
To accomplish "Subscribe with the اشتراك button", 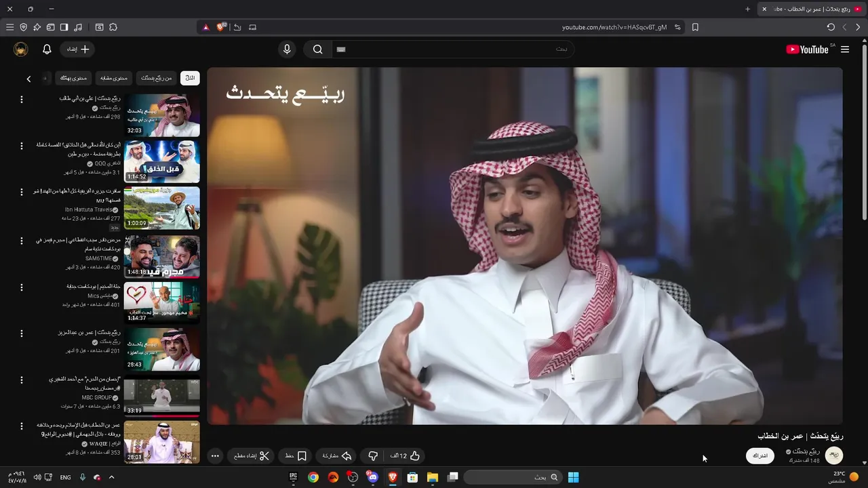I will pyautogui.click(x=760, y=455).
